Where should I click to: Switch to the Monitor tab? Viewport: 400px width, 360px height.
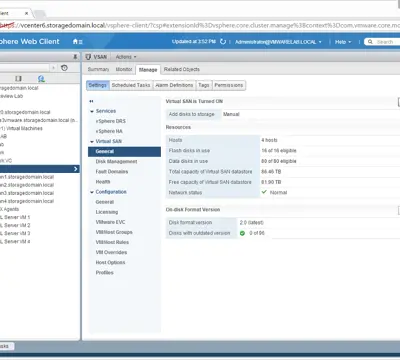click(124, 69)
